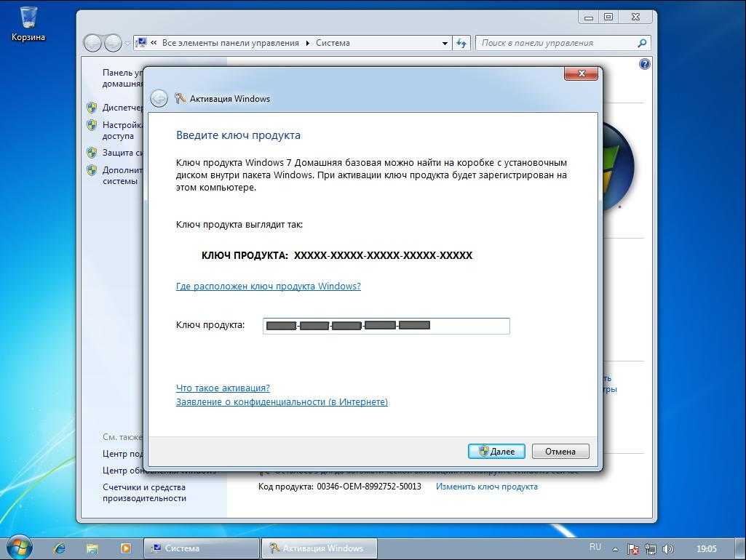Click the clock showing 19:05

point(707,548)
